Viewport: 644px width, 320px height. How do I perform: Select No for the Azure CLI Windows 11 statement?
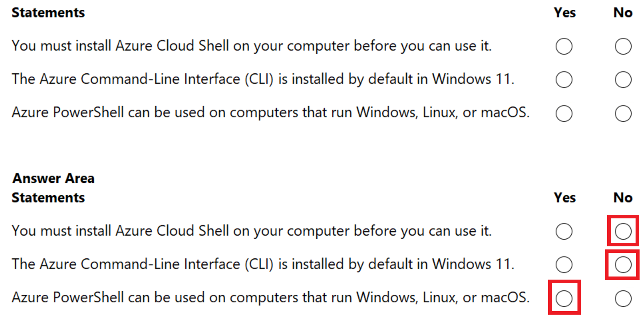pos(623,79)
